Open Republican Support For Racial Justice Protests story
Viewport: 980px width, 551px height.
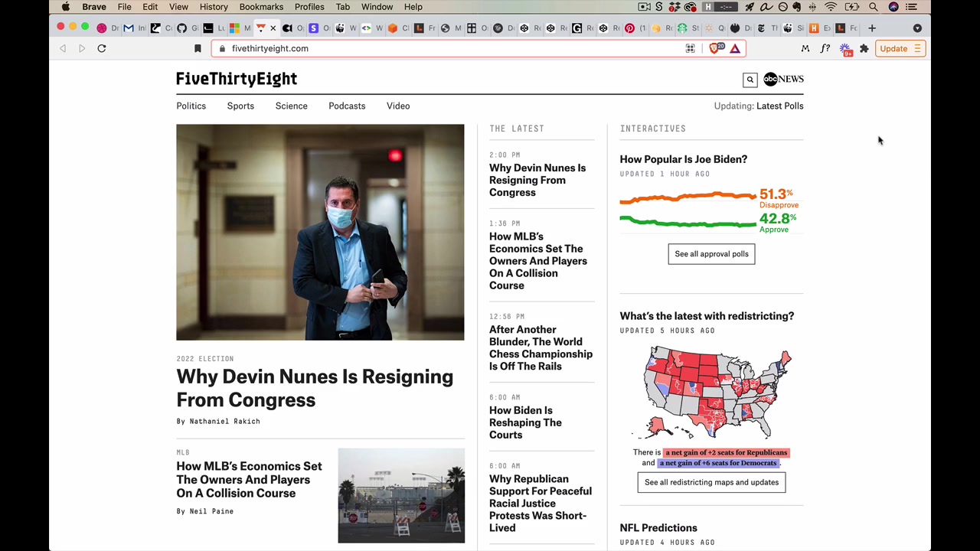pyautogui.click(x=541, y=504)
